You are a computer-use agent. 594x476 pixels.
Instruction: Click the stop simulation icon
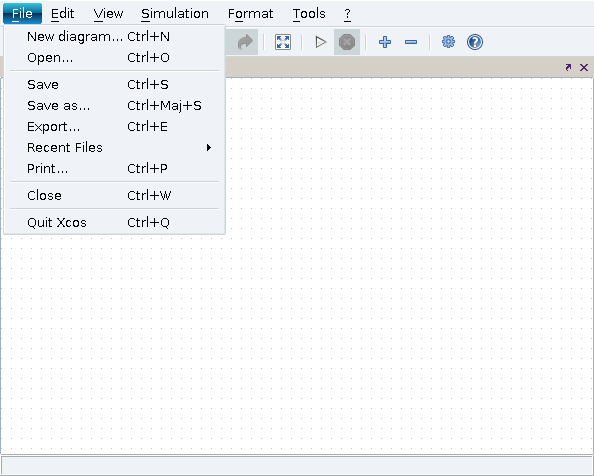coord(347,42)
